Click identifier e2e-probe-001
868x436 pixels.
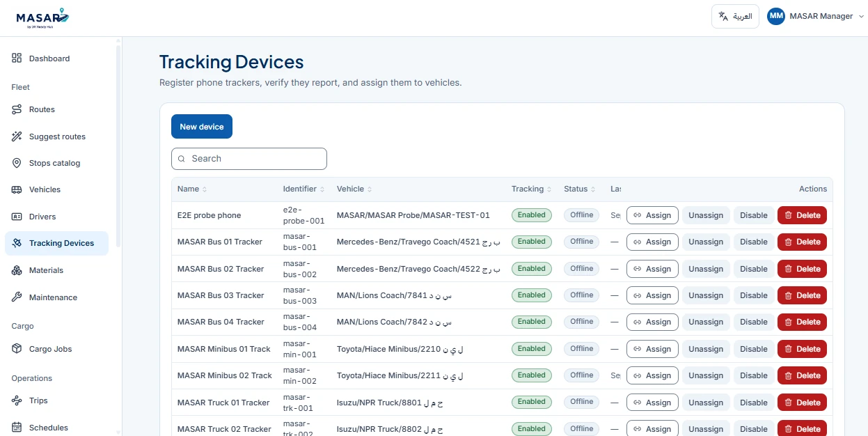pyautogui.click(x=303, y=215)
